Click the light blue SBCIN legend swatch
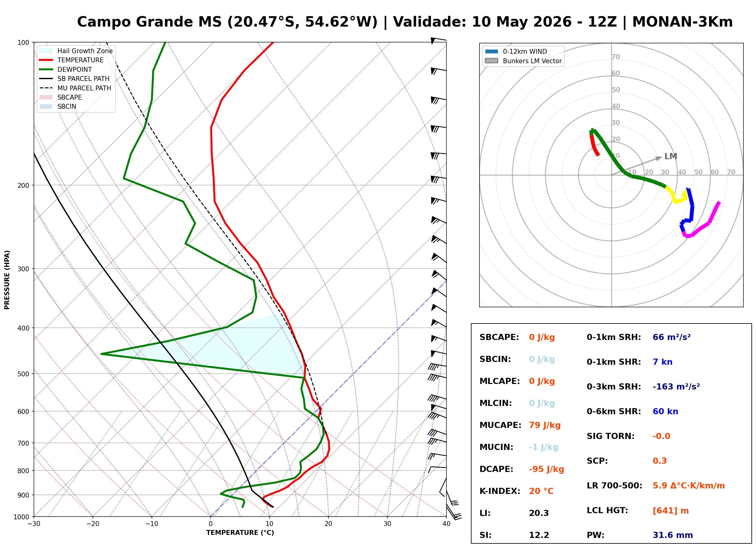This screenshot has height=559, width=756. point(46,106)
